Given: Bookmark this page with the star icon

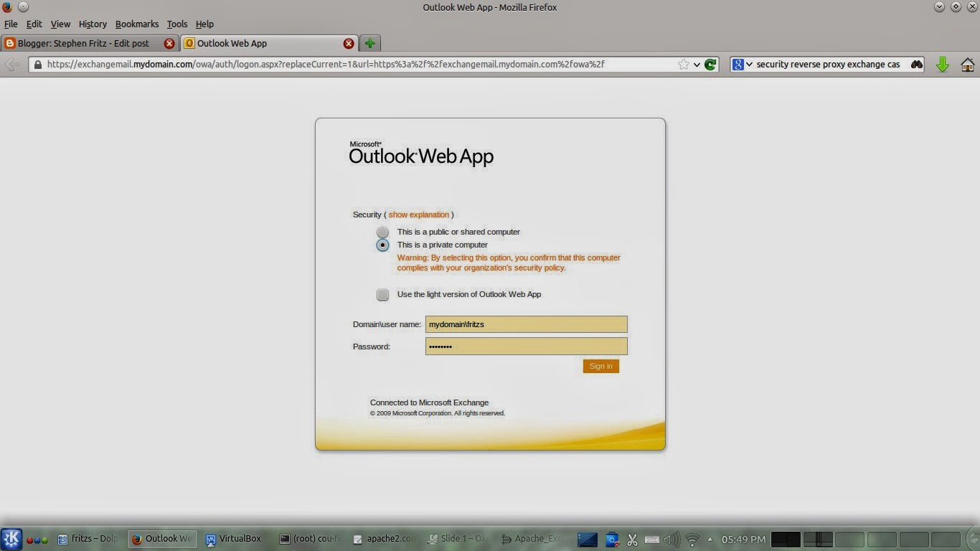Looking at the screenshot, I should 684,65.
